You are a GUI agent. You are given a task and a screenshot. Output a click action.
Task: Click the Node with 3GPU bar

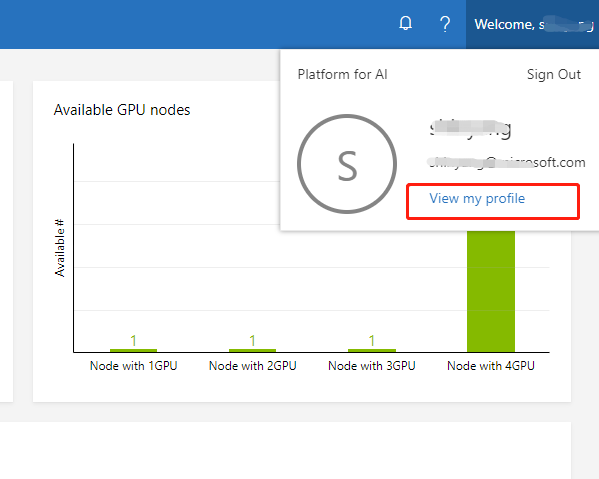click(372, 350)
